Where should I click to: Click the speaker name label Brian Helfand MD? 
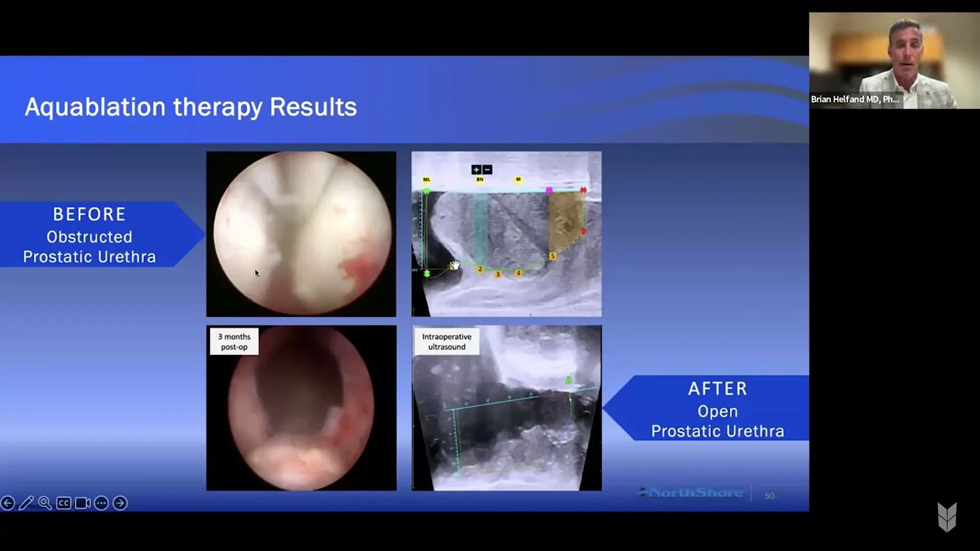(x=855, y=99)
